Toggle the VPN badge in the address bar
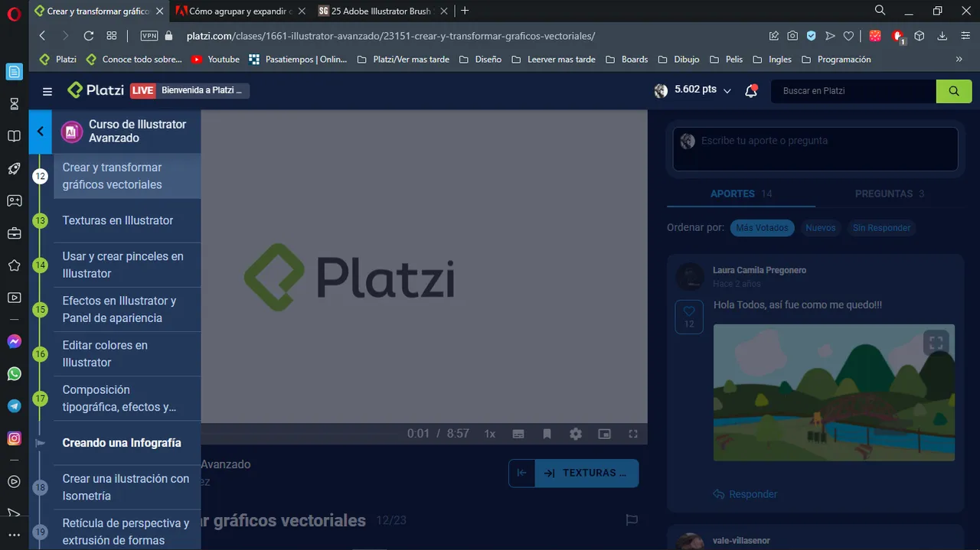The width and height of the screenshot is (980, 550). [x=149, y=36]
